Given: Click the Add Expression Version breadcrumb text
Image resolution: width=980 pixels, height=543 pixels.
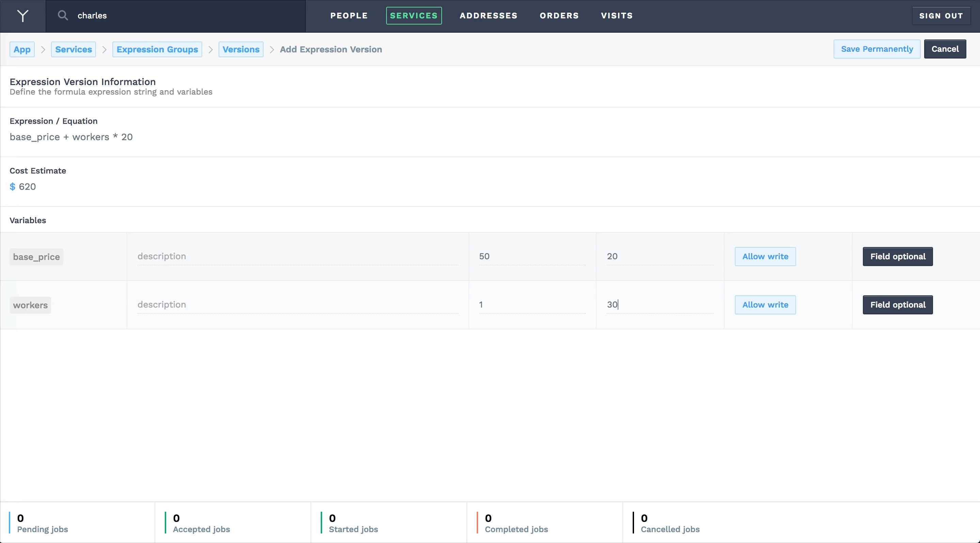Looking at the screenshot, I should [331, 49].
